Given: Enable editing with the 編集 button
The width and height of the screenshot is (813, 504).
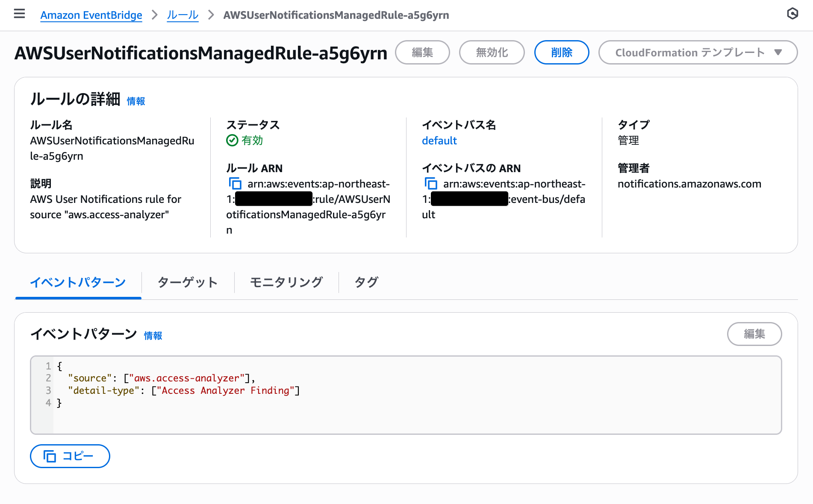Looking at the screenshot, I should (422, 52).
